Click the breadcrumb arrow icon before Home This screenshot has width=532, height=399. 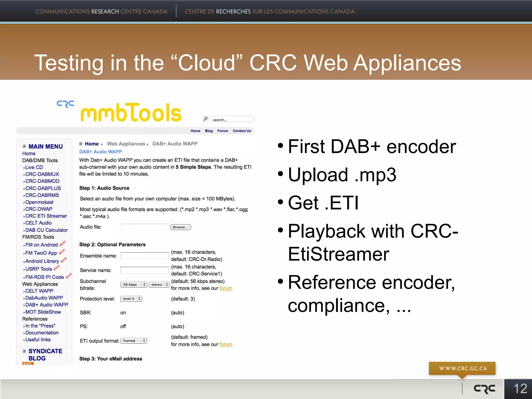pos(81,144)
